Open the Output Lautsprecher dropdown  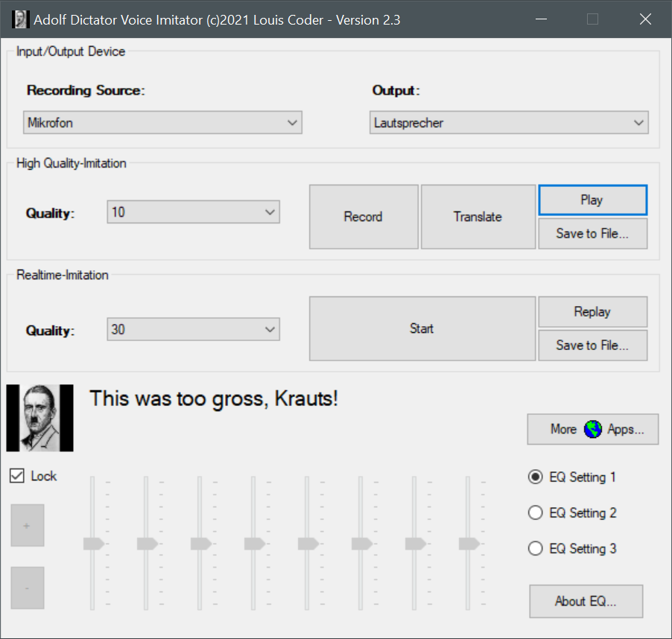pos(509,123)
